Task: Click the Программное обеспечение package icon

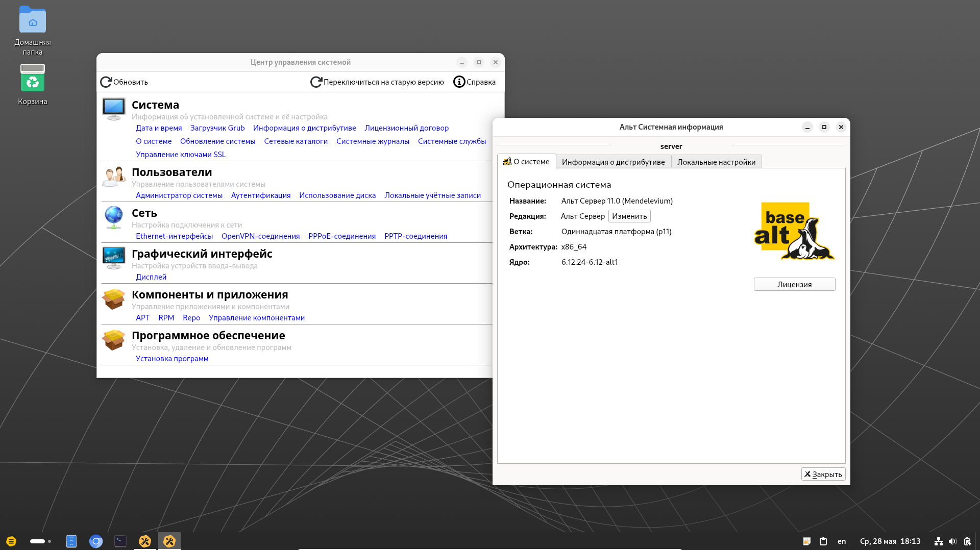Action: click(x=113, y=340)
